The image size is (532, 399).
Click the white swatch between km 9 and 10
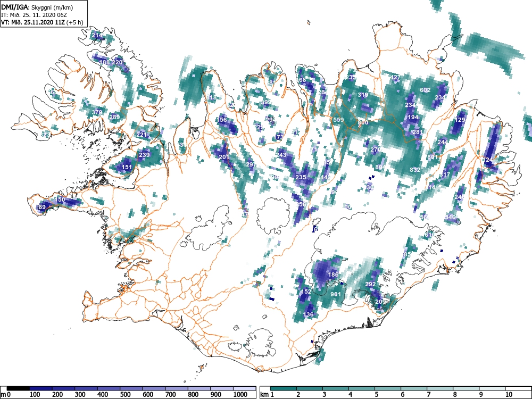492,388
